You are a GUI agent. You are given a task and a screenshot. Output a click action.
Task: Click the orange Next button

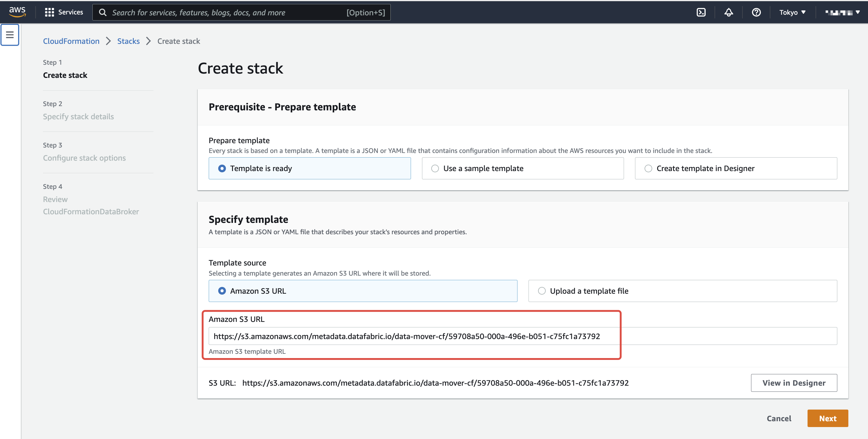tap(827, 418)
